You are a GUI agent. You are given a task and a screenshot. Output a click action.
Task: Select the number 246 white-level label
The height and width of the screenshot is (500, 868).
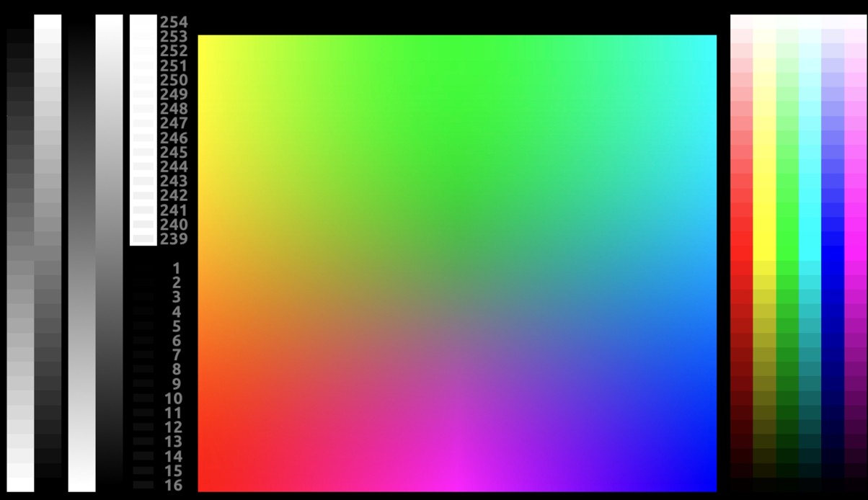tap(174, 138)
